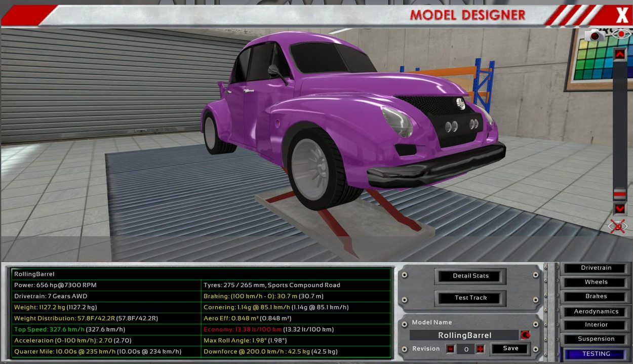Open the Test Track

470,298
